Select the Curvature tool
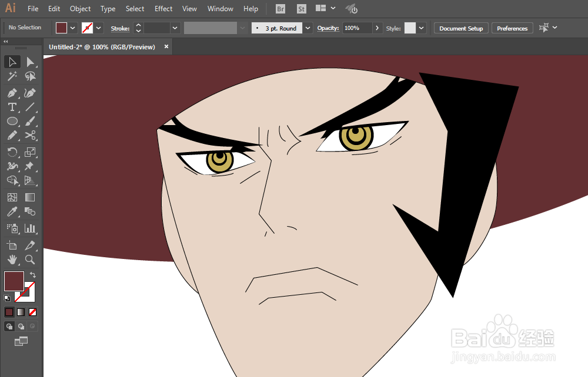The height and width of the screenshot is (377, 588). 30,93
